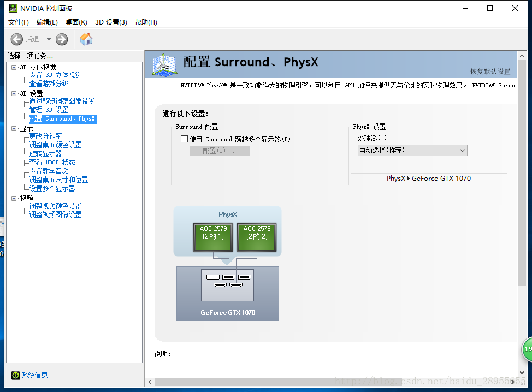Go to the Home page icon
The width and height of the screenshot is (532, 392).
pos(86,39)
